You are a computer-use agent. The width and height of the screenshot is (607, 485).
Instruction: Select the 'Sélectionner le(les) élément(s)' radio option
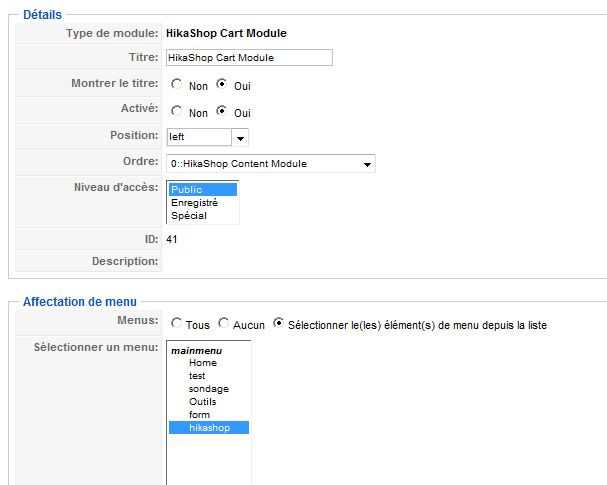pyautogui.click(x=278, y=324)
